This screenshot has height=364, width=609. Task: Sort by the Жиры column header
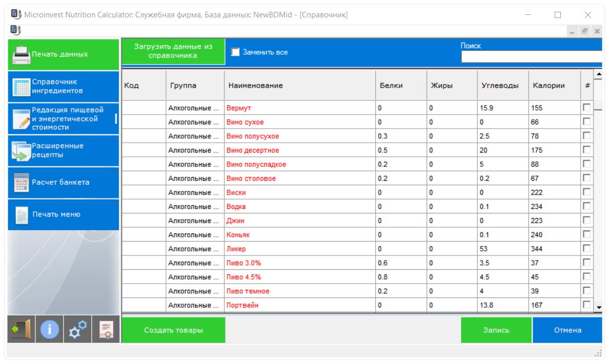click(x=452, y=85)
